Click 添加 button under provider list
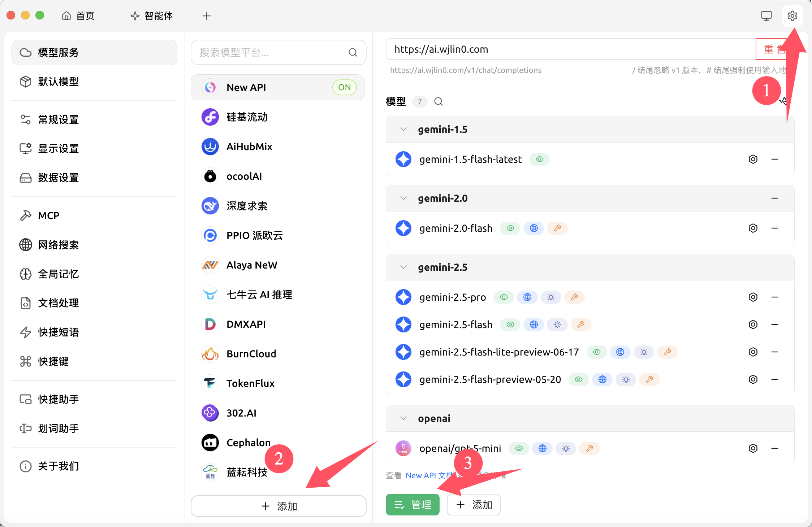Viewport: 812px width, 527px height. pos(278,506)
